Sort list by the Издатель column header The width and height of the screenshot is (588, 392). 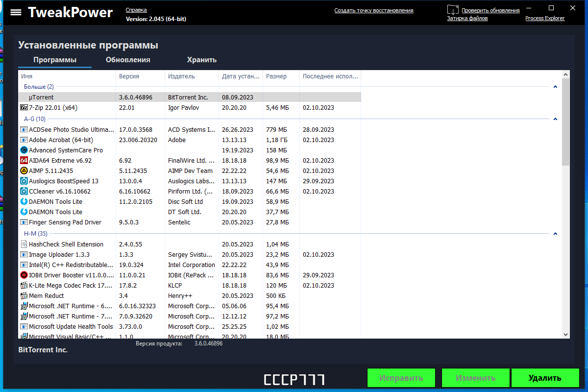click(192, 76)
